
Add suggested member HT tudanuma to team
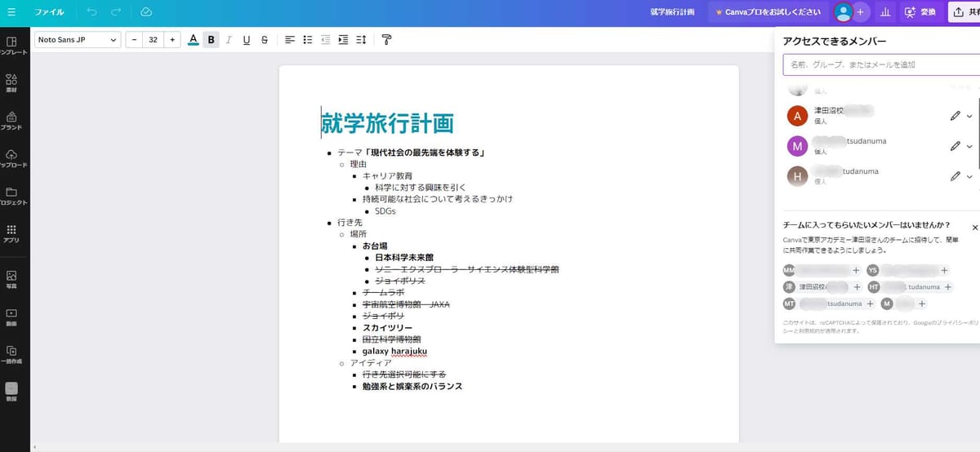point(949,287)
